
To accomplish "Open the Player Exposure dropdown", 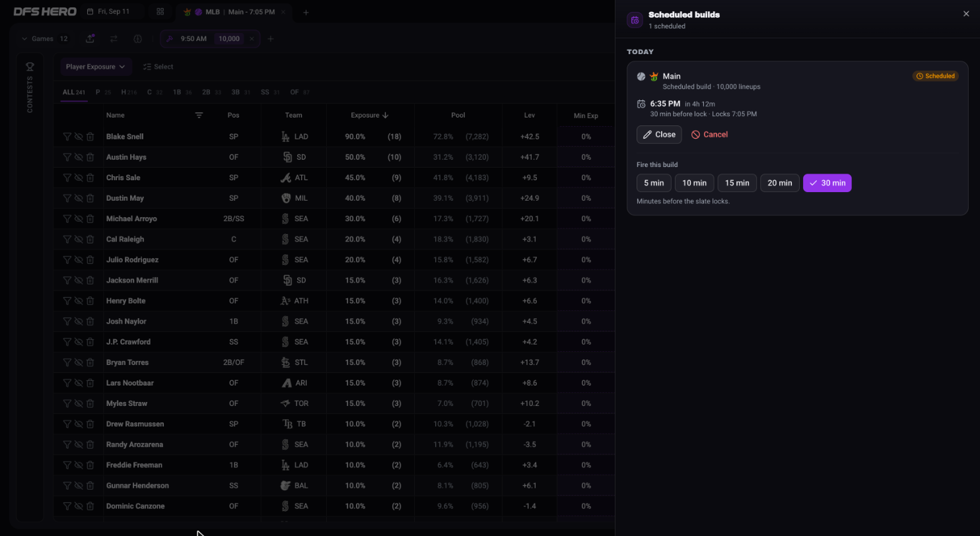I will tap(96, 67).
